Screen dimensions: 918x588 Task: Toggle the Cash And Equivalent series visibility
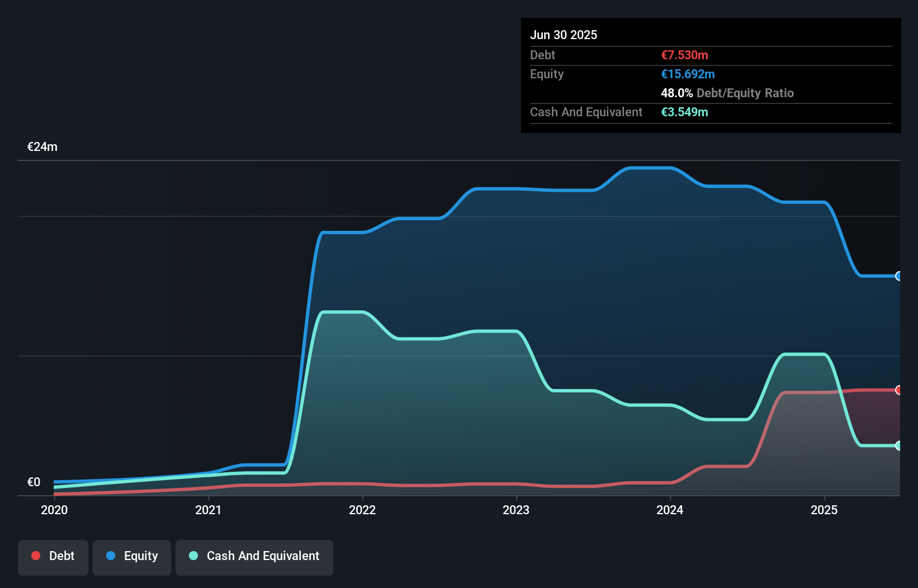click(254, 557)
